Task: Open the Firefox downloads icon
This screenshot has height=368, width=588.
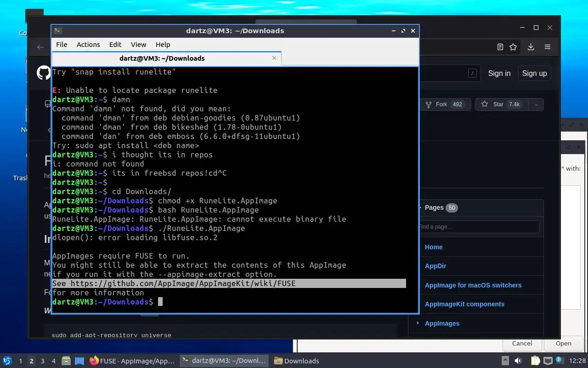Action: click(x=531, y=47)
